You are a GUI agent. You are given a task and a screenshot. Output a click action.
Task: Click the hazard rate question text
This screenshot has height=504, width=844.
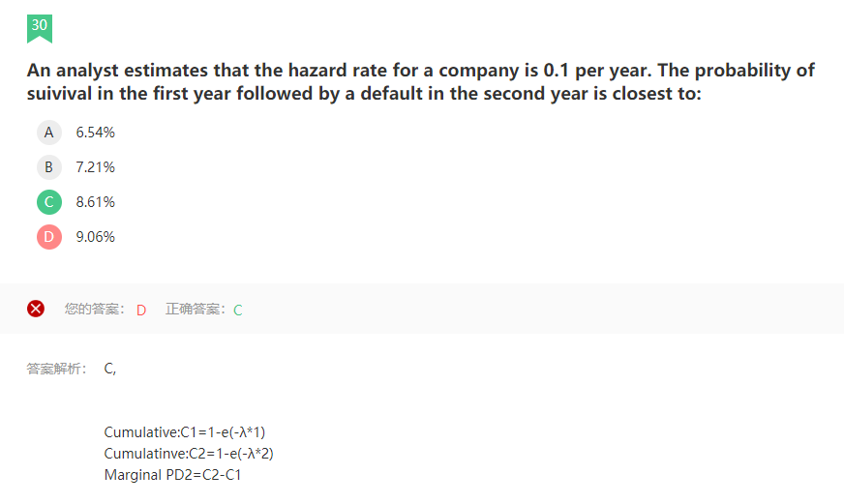(x=421, y=82)
